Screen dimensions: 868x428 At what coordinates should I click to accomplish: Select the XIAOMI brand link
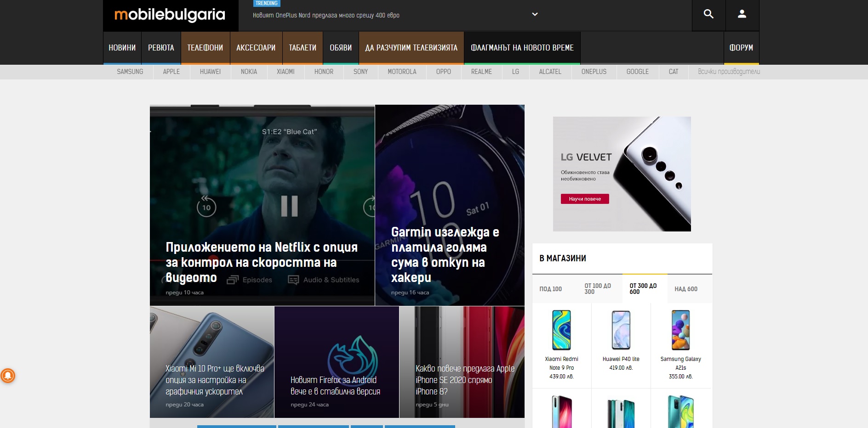coord(286,72)
